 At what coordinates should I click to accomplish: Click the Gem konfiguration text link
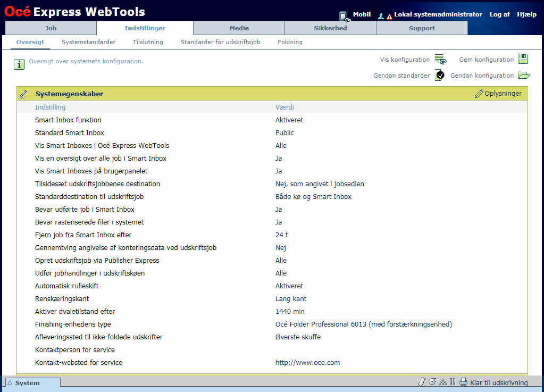click(487, 60)
